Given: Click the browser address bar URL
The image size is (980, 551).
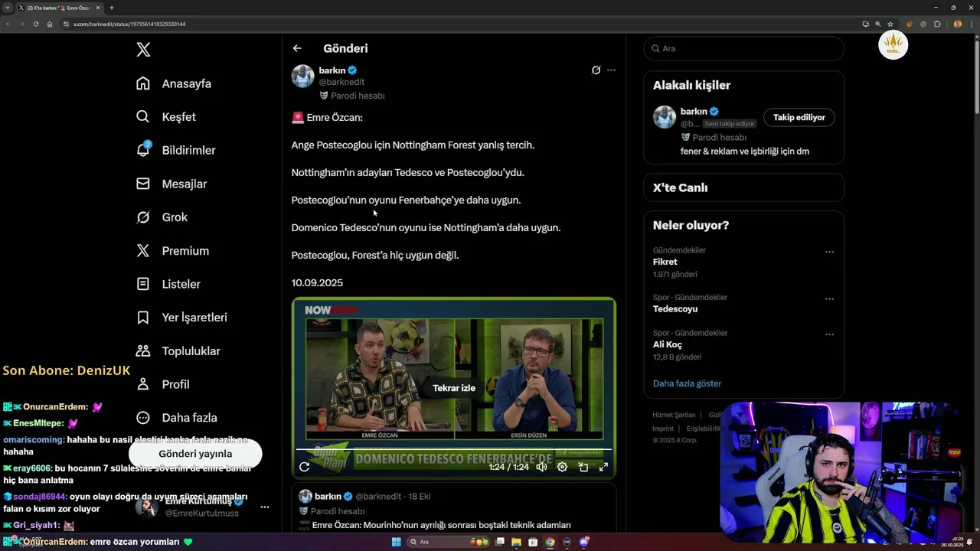Looking at the screenshot, I should [x=129, y=24].
